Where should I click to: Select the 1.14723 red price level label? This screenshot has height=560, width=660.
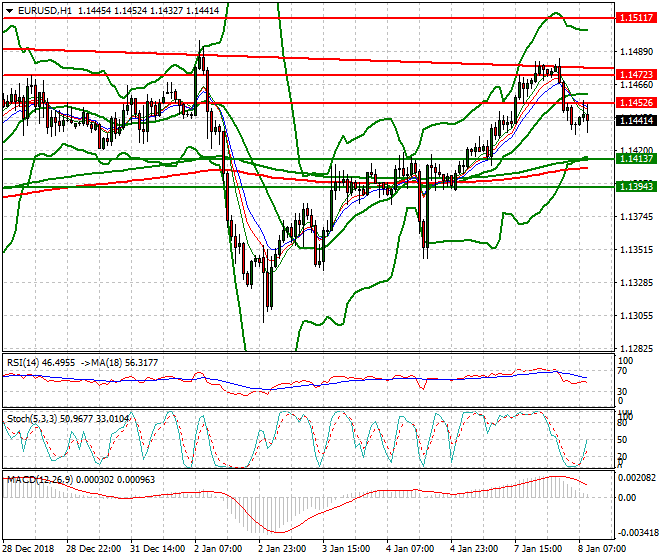[636, 75]
